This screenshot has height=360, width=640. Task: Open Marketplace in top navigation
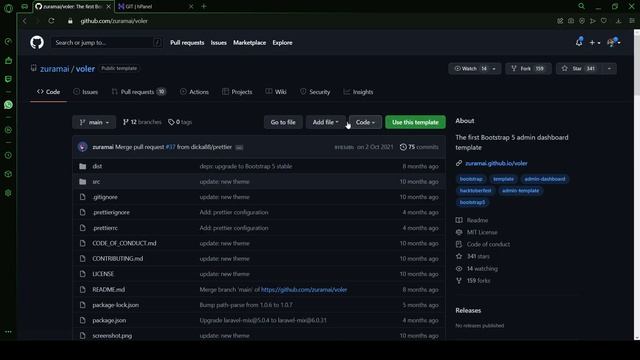pos(249,42)
